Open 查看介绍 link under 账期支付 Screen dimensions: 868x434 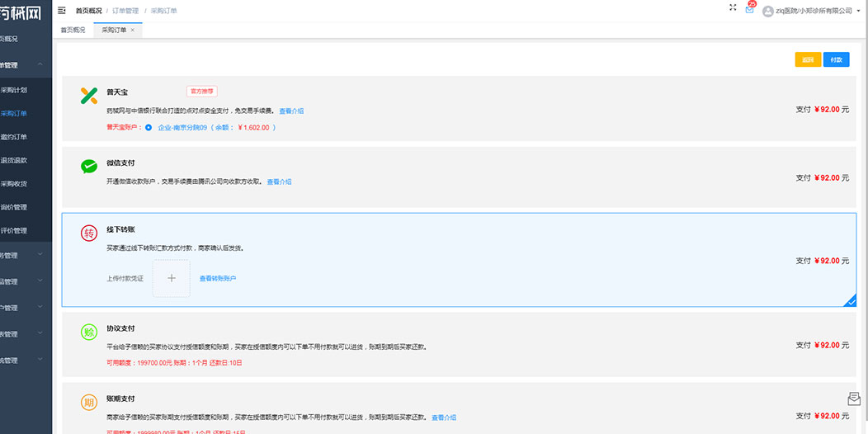pyautogui.click(x=444, y=417)
